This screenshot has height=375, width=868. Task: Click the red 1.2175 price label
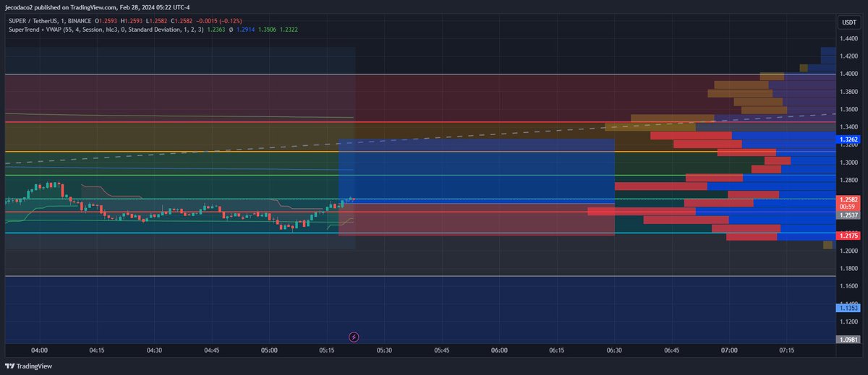(x=848, y=236)
